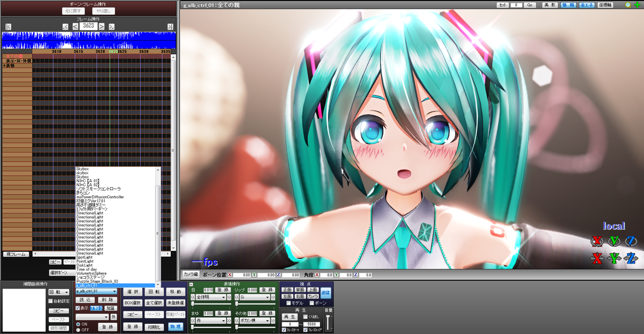Image resolution: width=644 pixels, height=334 pixels.
Task: Toggle くり返し repeat checkbox
Action: coord(305,317)
